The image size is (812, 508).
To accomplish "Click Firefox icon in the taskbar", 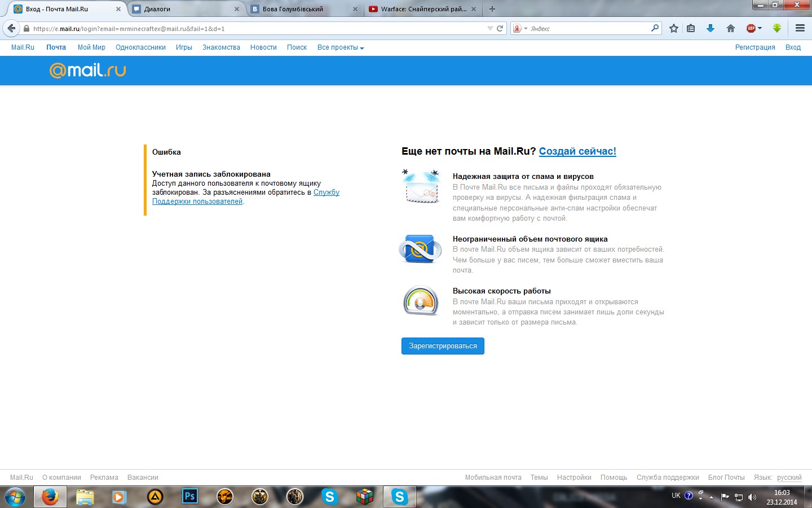I will tap(50, 497).
